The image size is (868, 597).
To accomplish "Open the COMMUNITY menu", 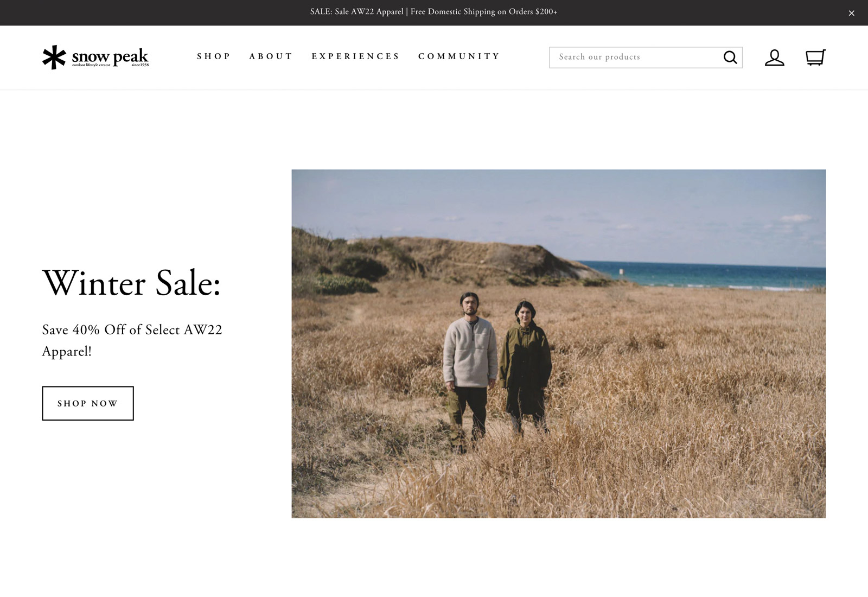I will 459,56.
